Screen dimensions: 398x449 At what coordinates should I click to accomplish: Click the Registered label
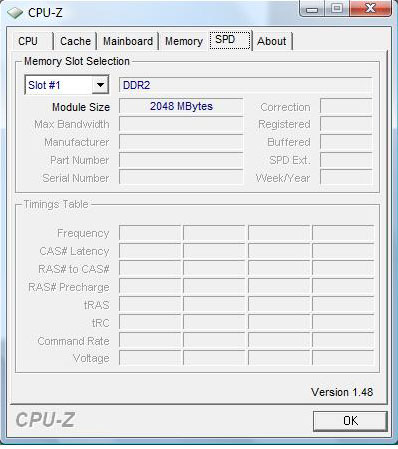(284, 124)
